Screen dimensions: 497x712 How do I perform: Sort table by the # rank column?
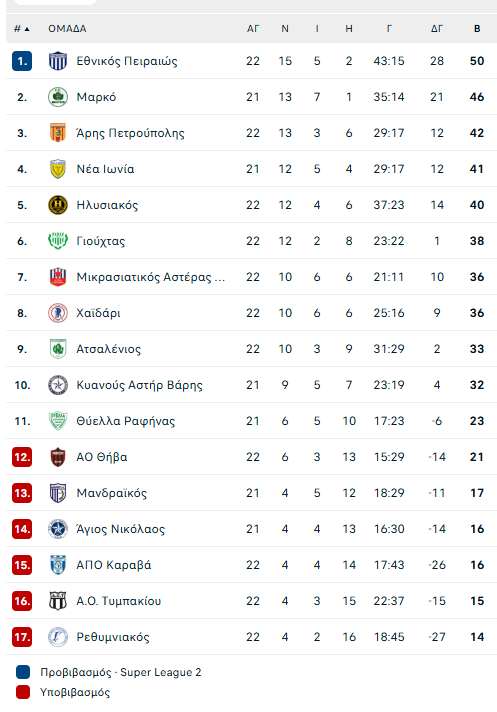click(x=21, y=29)
